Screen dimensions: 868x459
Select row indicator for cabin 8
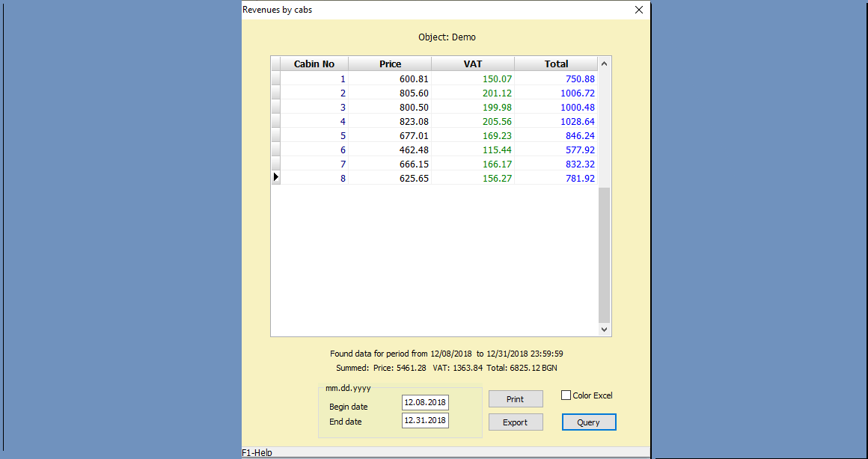coord(275,178)
